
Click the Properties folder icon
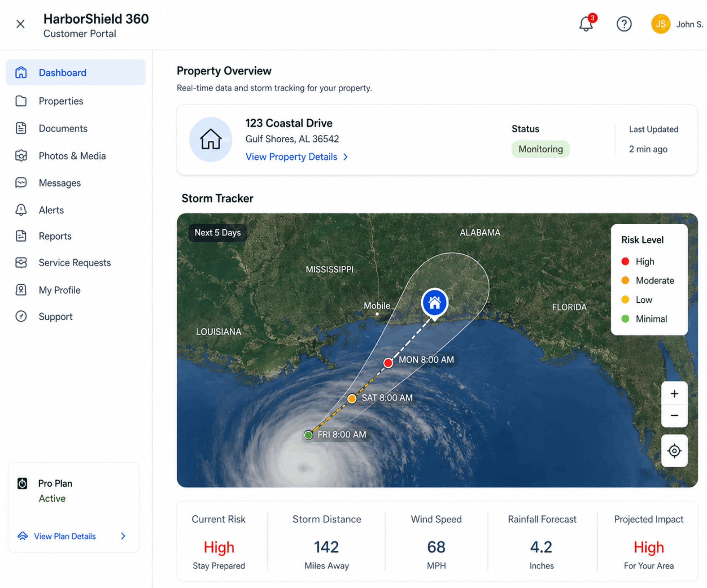(x=21, y=101)
